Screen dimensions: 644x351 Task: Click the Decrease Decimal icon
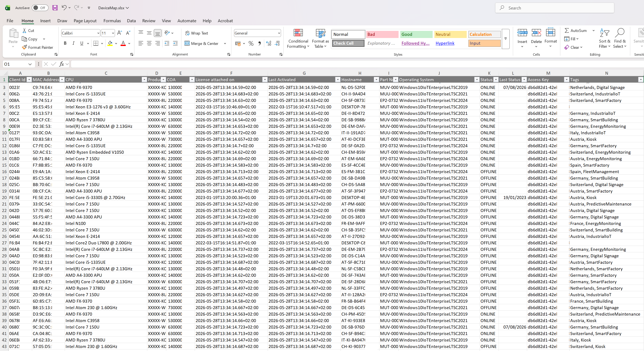(277, 44)
